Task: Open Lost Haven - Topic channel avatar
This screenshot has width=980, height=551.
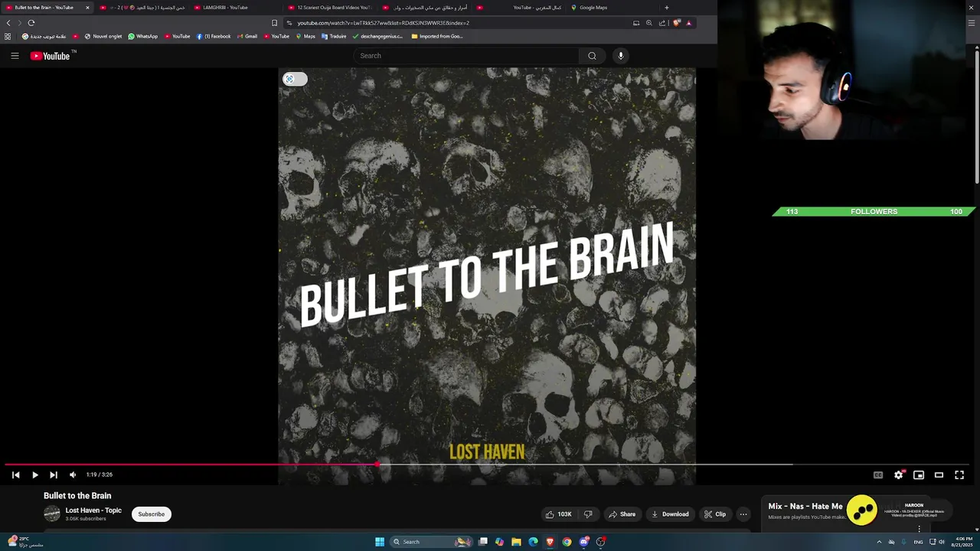Action: point(52,514)
